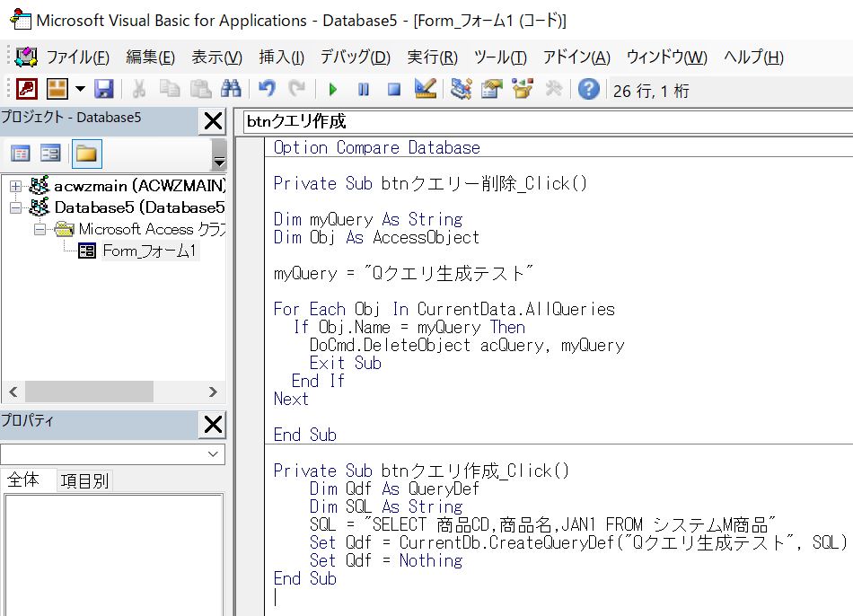Open the アドイン(A) menu

[x=576, y=57]
